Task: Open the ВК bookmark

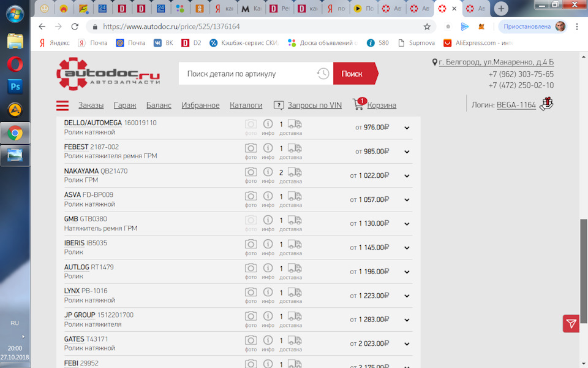Action: [x=164, y=43]
